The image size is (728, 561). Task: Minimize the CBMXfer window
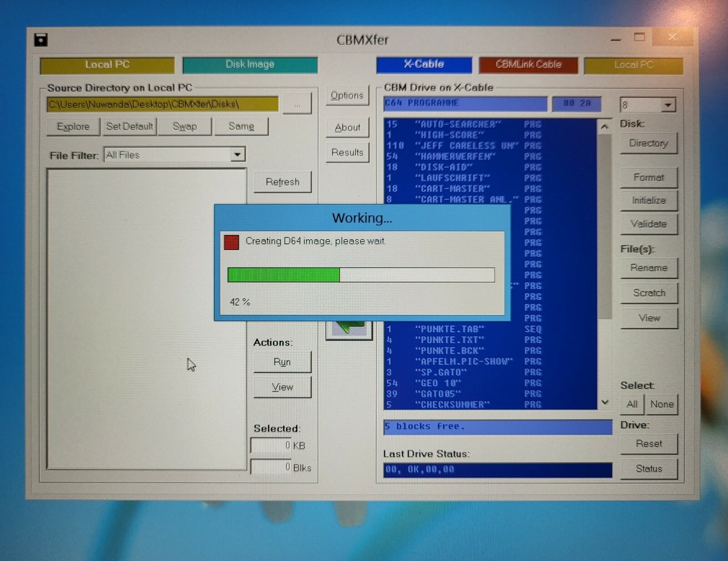point(616,39)
